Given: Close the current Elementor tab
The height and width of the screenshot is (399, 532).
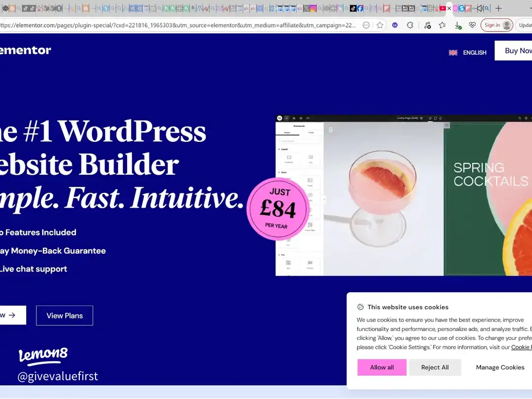Looking at the screenshot, I should 449,8.
